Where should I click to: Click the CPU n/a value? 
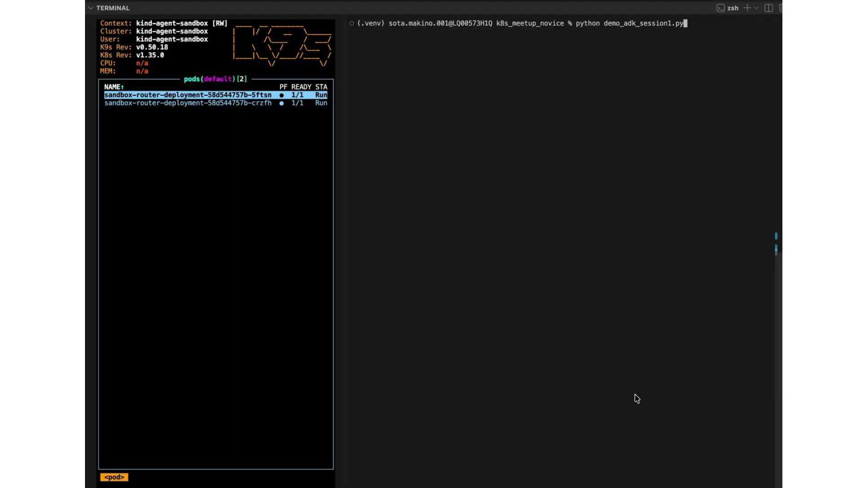click(x=142, y=63)
